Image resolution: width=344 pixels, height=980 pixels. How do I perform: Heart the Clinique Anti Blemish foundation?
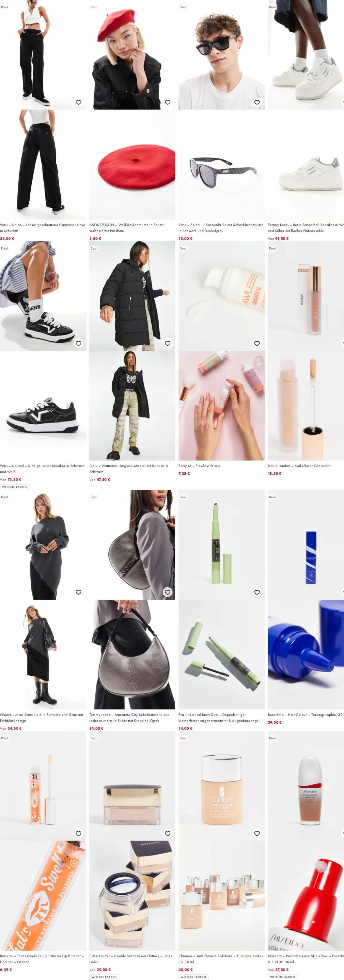(257, 834)
